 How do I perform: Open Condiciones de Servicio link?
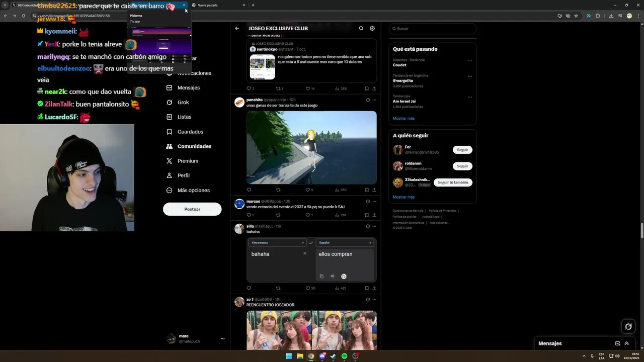tap(408, 211)
